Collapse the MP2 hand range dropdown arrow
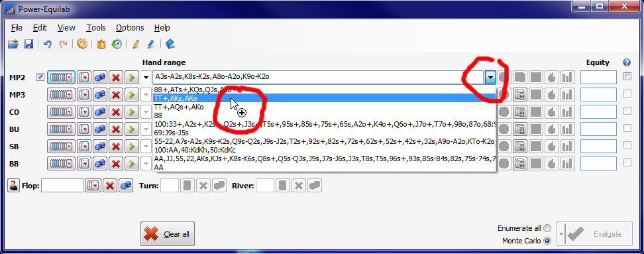Screen dimensions: 644x254 point(490,77)
